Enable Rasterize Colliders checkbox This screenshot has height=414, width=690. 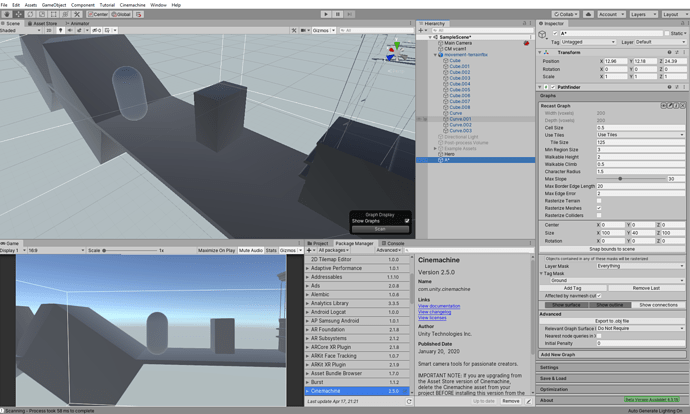tap(599, 216)
